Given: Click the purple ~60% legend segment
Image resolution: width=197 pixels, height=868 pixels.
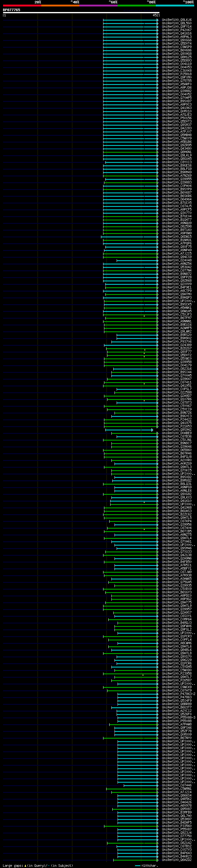Looking at the screenshot, I should (99, 6).
